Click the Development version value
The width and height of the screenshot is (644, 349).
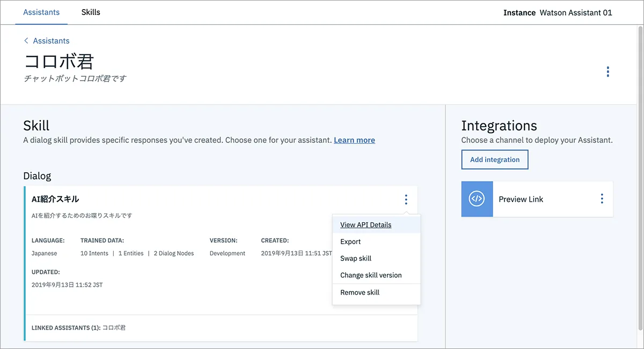[x=228, y=253]
